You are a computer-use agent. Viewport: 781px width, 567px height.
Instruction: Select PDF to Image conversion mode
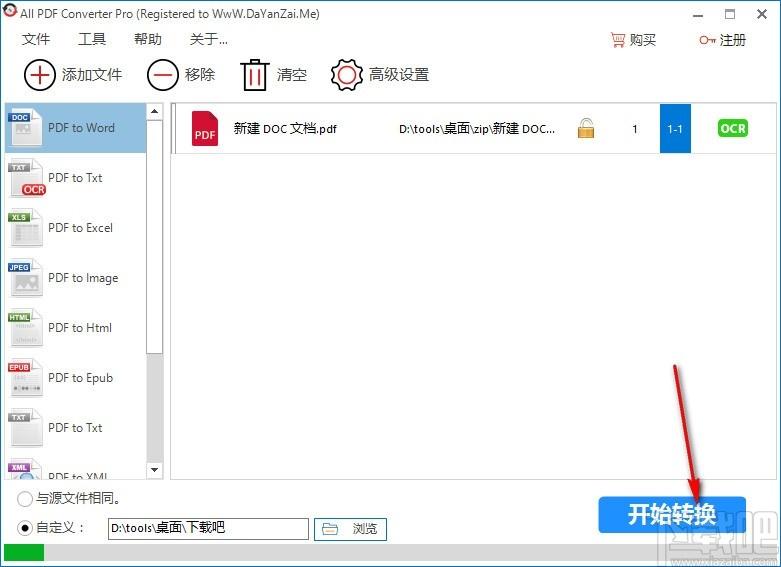point(76,278)
